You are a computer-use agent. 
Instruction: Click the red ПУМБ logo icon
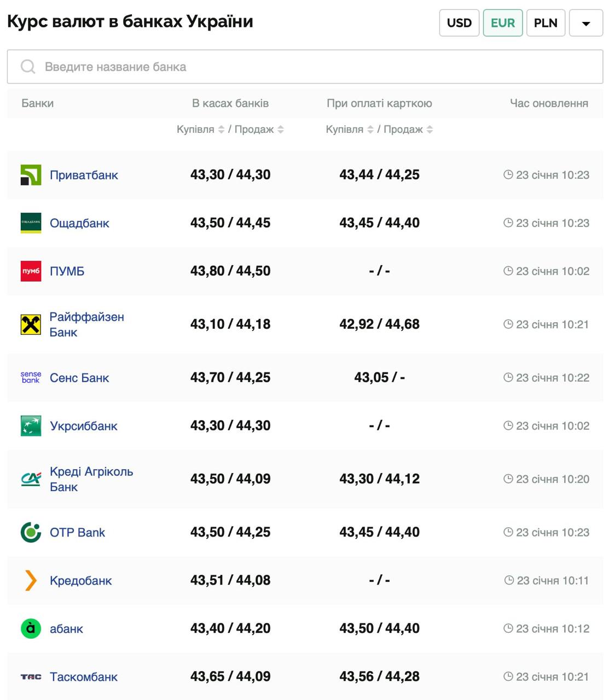[31, 271]
